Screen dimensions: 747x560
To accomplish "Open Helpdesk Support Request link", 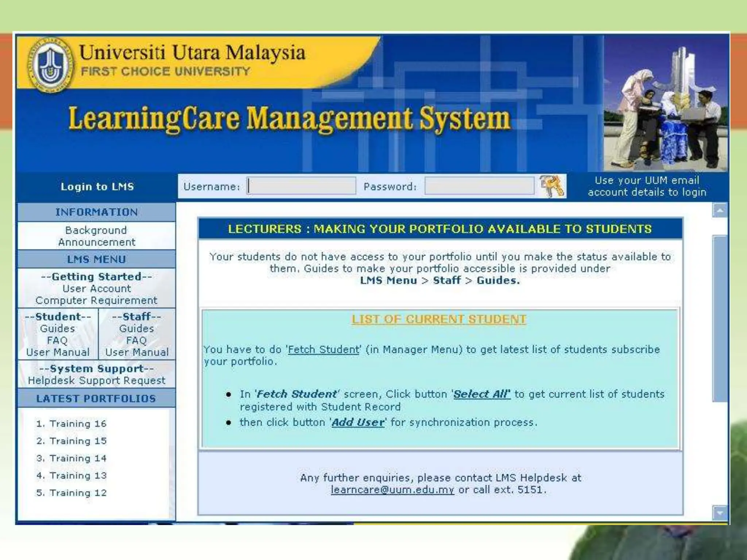I will pos(96,380).
